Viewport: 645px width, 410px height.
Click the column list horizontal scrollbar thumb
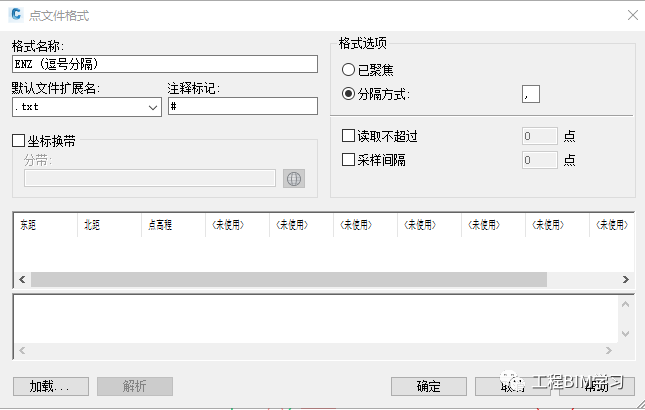point(289,280)
